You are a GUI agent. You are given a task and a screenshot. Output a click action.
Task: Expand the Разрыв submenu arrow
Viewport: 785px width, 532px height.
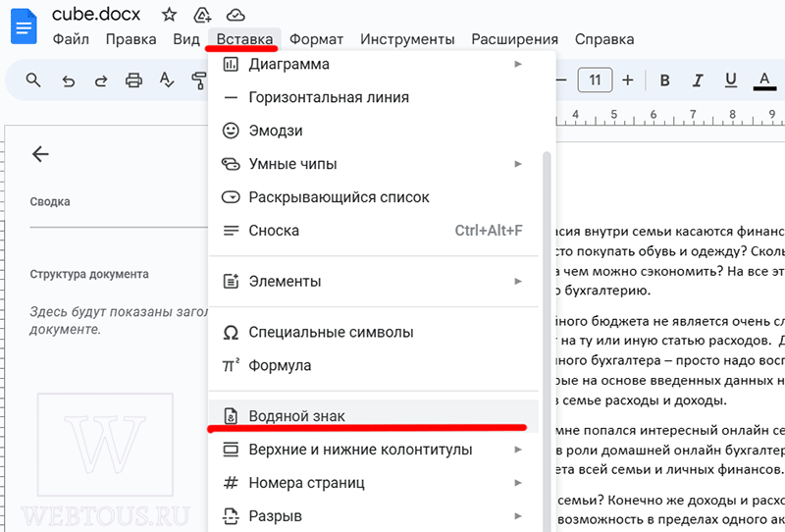(x=518, y=515)
